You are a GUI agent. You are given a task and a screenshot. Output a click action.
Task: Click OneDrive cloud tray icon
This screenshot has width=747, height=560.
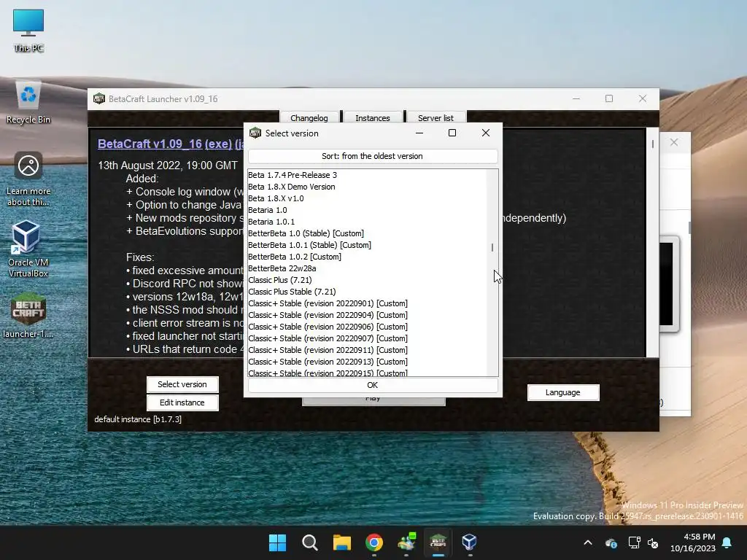611,542
